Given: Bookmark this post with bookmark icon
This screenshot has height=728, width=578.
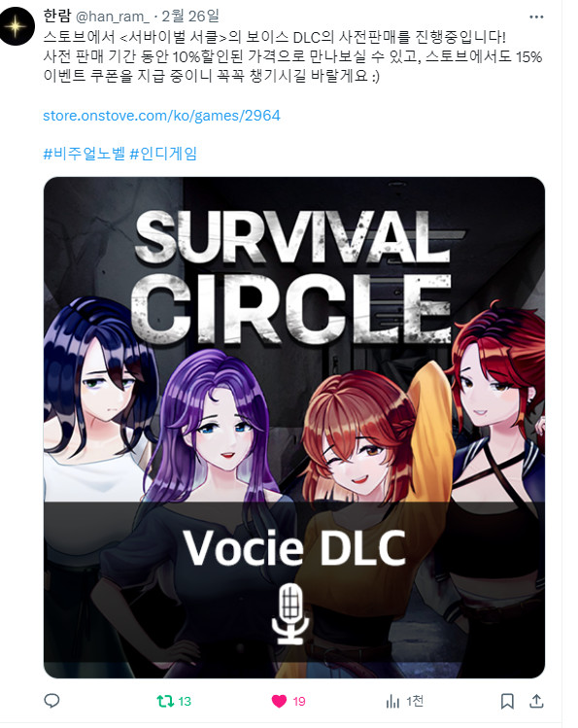Looking at the screenshot, I should click(507, 701).
